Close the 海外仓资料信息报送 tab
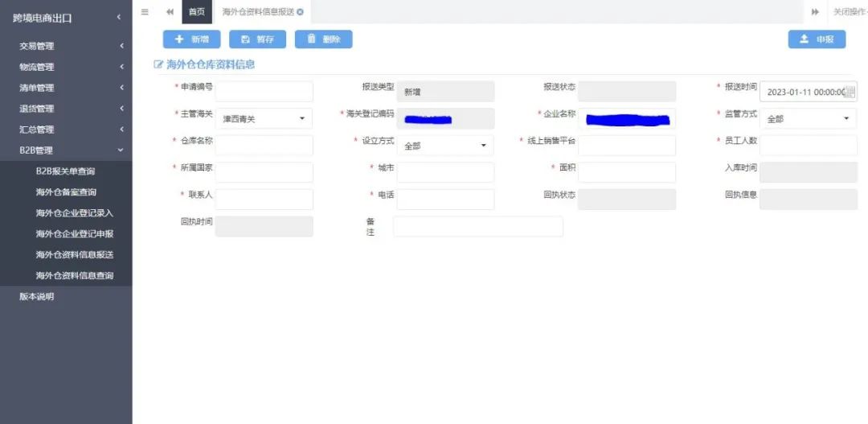 coord(301,12)
